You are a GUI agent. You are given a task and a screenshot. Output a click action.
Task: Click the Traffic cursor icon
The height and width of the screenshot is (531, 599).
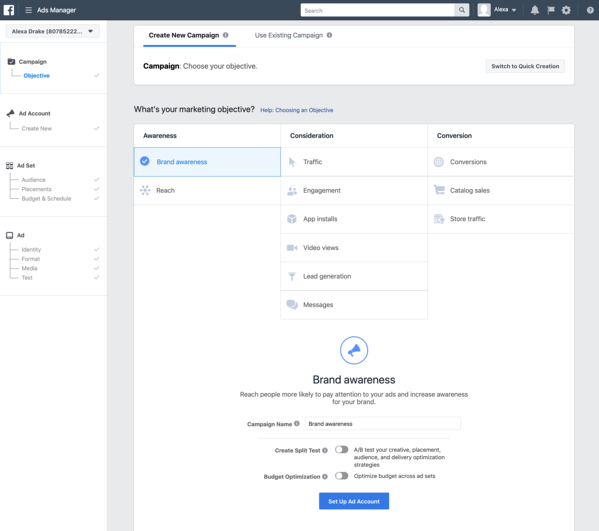pos(292,162)
